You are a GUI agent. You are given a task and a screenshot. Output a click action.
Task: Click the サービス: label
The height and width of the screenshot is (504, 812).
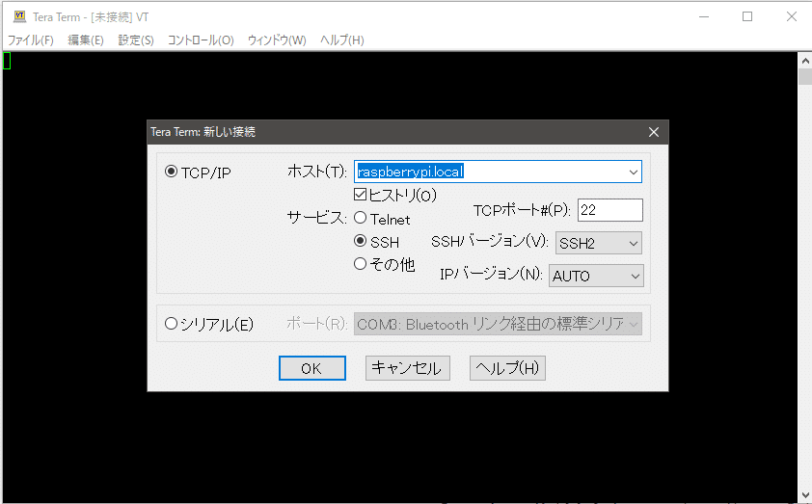pos(317,218)
